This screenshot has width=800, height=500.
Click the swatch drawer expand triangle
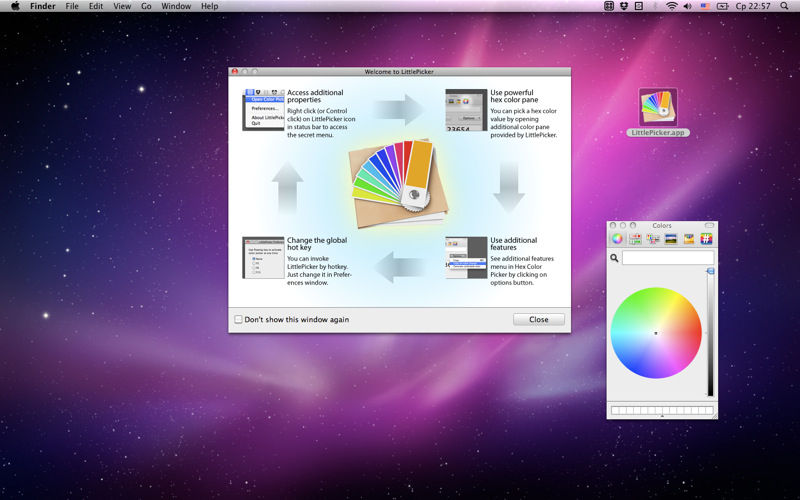(662, 416)
